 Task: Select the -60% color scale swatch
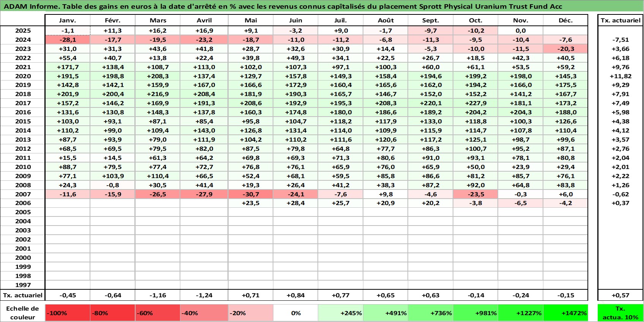click(158, 313)
